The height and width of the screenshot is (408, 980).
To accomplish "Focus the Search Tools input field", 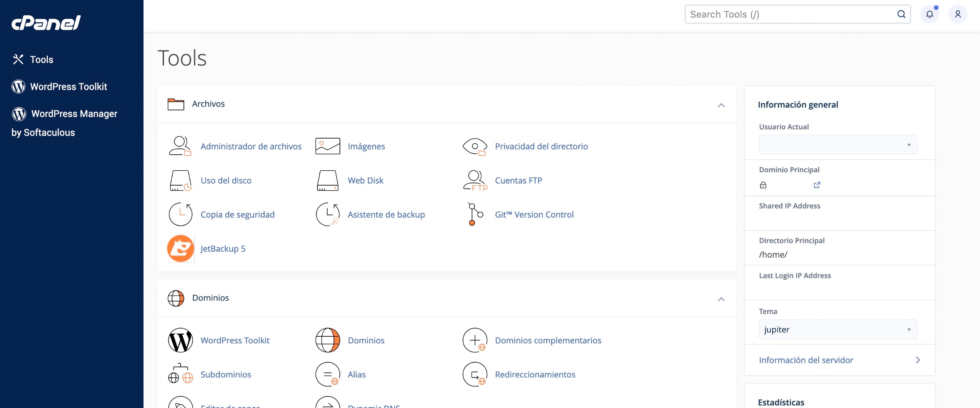I will click(791, 14).
